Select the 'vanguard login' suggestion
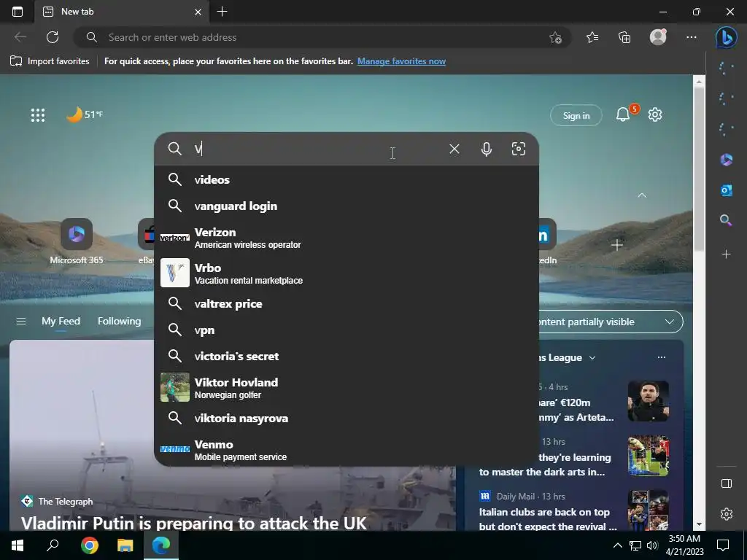Image resolution: width=747 pixels, height=560 pixels. tap(347, 206)
